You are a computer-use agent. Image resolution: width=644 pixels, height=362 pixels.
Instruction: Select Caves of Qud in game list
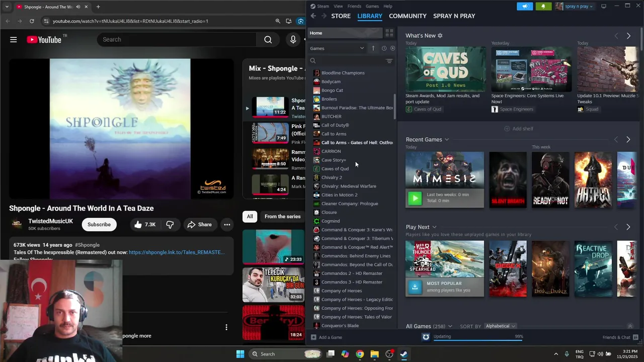click(335, 169)
